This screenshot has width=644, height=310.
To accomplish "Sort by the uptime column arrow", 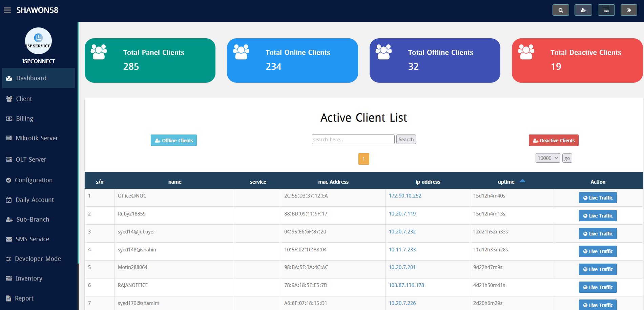I will 522,181.
